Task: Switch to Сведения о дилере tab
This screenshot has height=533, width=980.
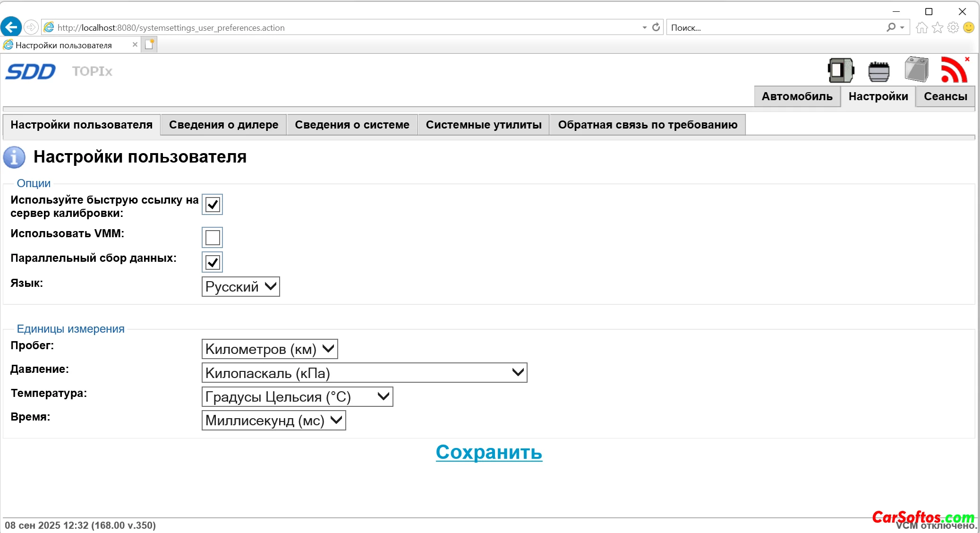Action: pos(223,125)
